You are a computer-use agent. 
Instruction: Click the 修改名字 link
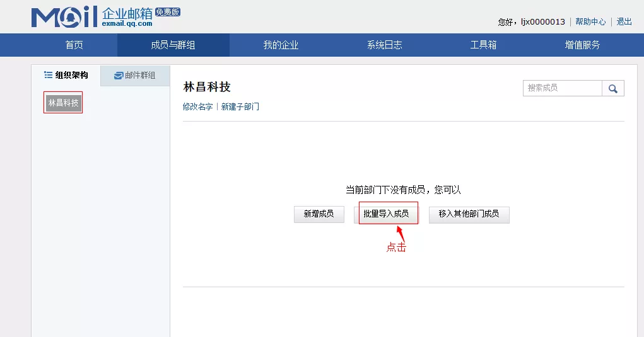[197, 107]
